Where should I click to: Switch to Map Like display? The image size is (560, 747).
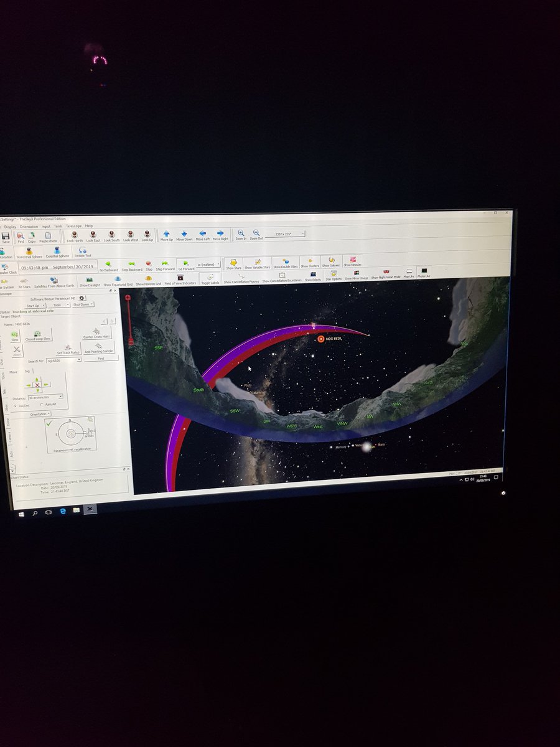[409, 274]
